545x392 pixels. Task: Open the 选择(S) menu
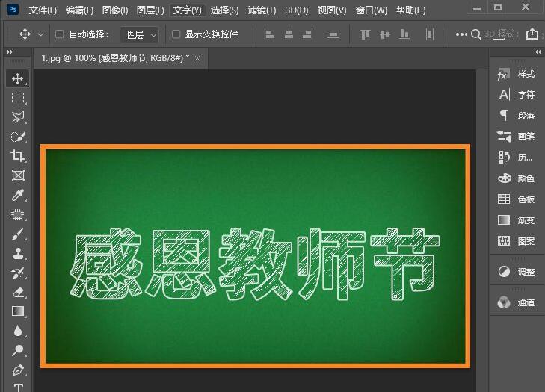[224, 10]
